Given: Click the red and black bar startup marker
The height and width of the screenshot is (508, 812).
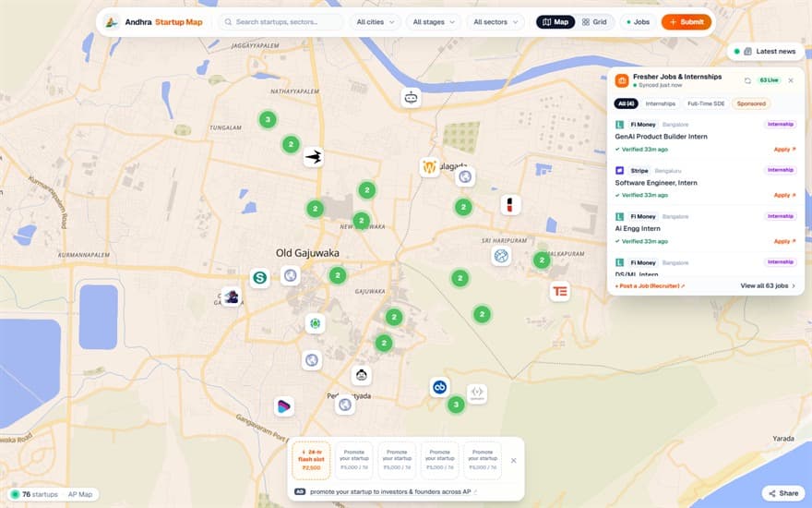Looking at the screenshot, I should [510, 205].
